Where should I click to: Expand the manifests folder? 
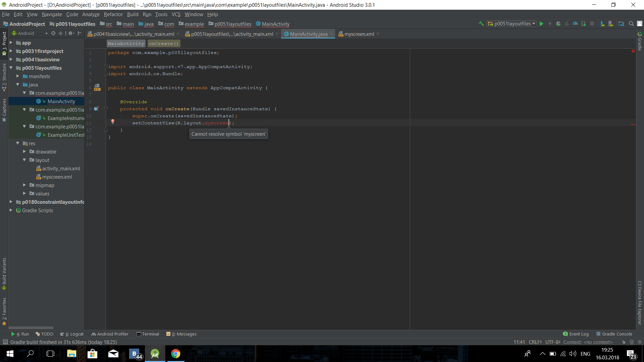coord(18,76)
